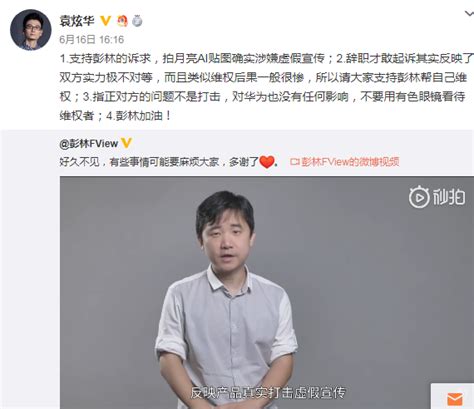474x409 pixels.
Task: Click the red membership badge icon
Action: (122, 21)
